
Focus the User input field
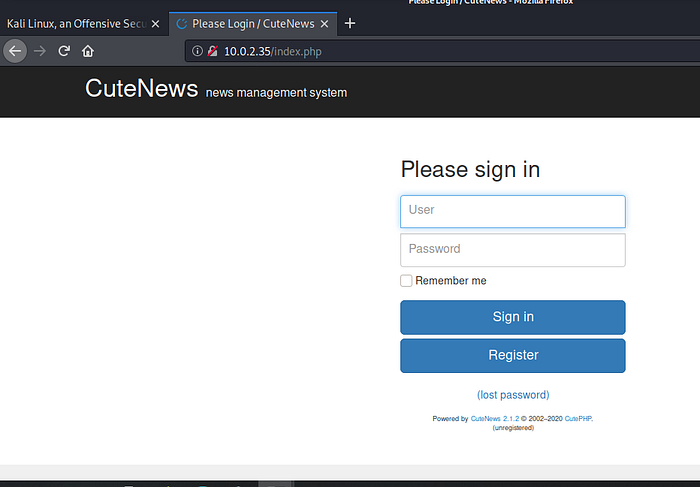click(513, 211)
